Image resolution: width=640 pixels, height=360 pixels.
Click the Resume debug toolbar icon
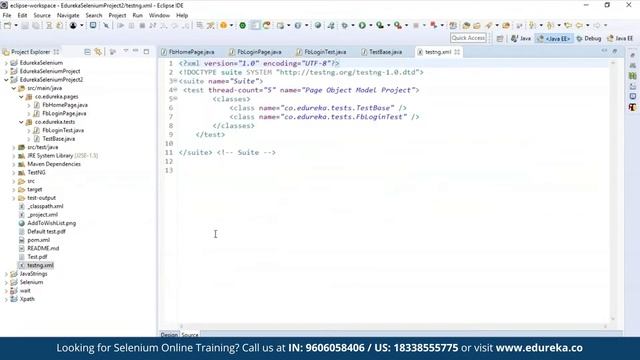coord(121,25)
